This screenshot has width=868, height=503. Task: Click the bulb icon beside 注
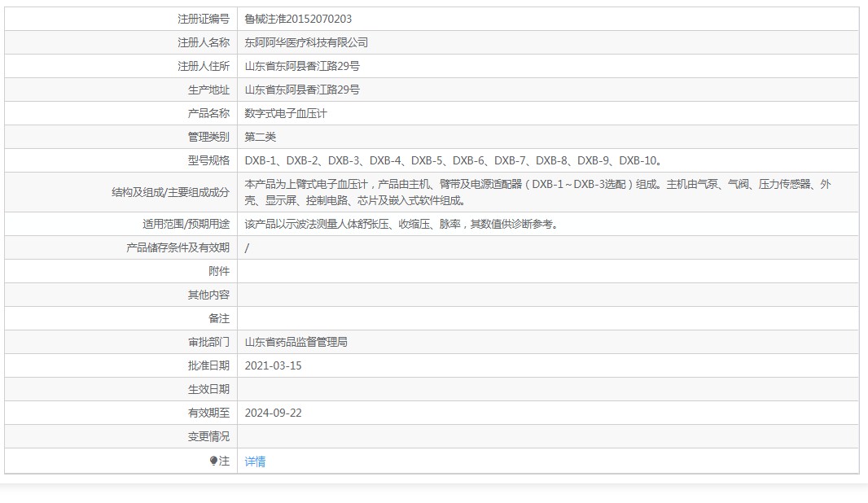pos(213,461)
